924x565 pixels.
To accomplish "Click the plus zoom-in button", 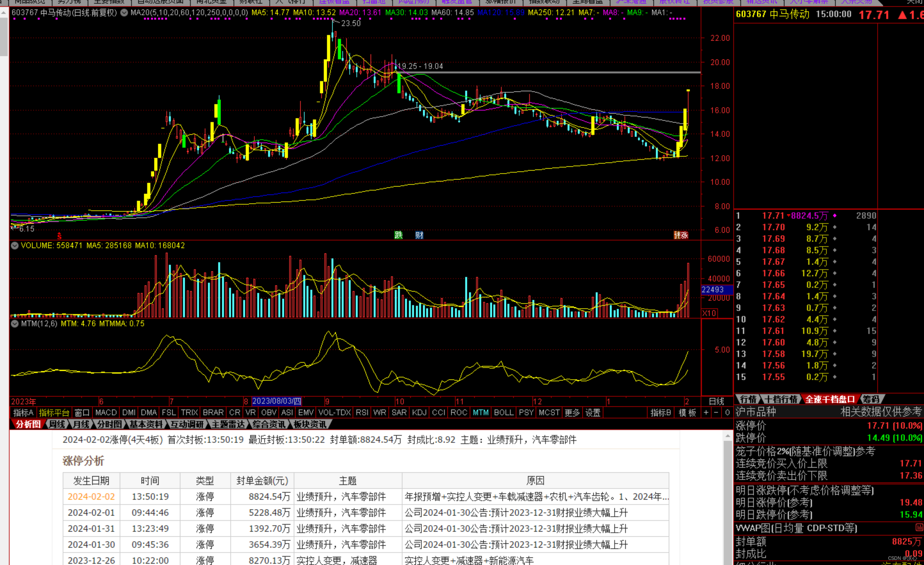I will (x=706, y=413).
